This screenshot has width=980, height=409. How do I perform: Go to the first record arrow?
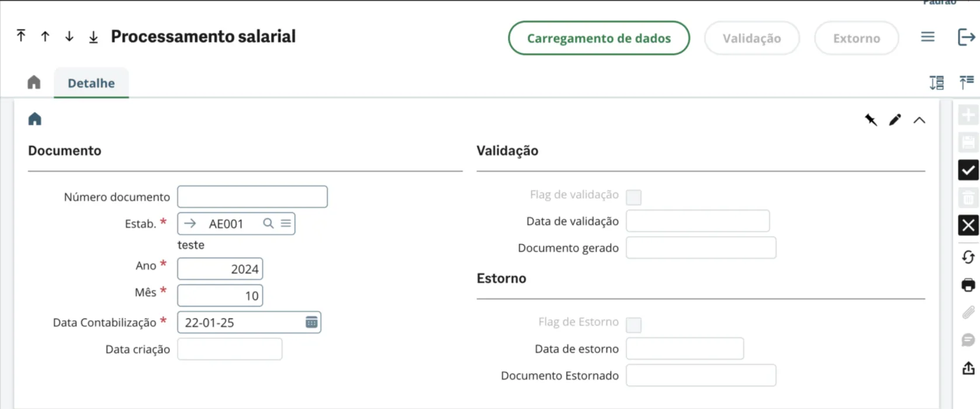[21, 36]
